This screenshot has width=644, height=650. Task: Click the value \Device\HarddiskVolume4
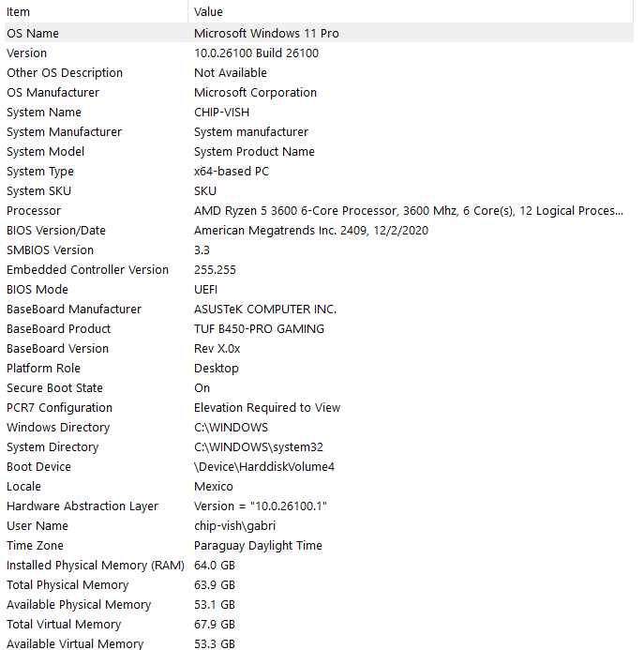[264, 466]
